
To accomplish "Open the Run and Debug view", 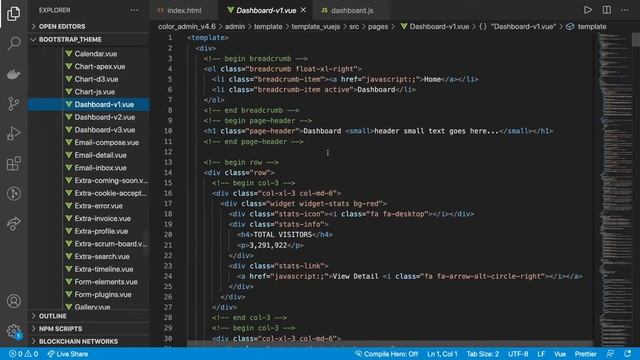I will click(x=13, y=133).
